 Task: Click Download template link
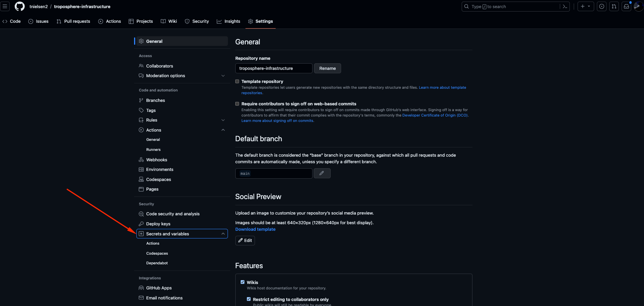pos(255,229)
